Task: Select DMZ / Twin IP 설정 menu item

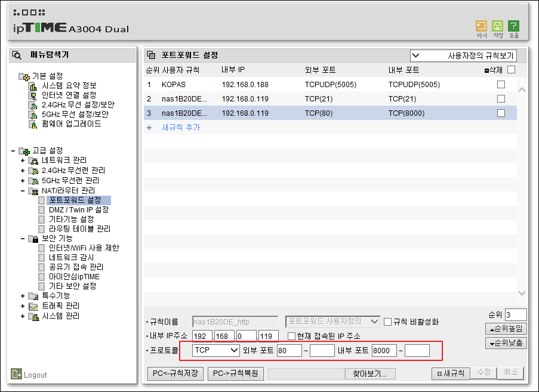Action: point(79,209)
